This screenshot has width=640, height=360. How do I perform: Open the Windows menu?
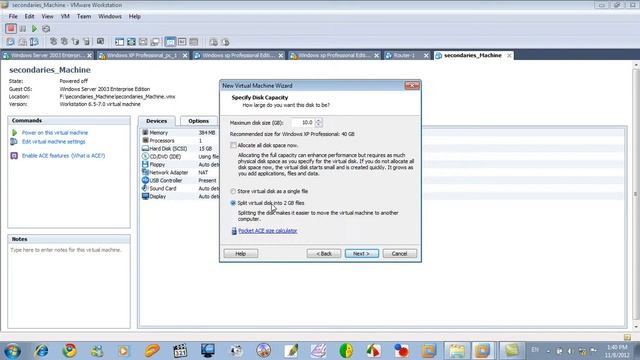tap(110, 16)
